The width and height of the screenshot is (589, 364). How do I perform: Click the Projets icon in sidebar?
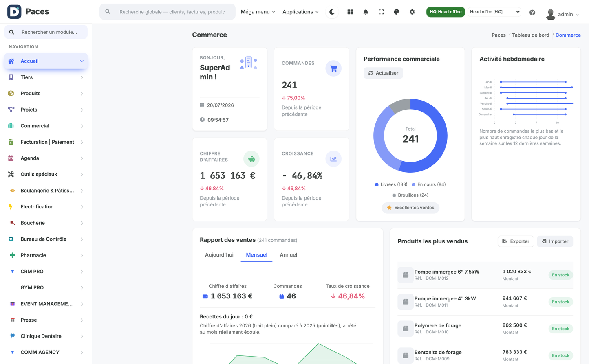(x=11, y=110)
